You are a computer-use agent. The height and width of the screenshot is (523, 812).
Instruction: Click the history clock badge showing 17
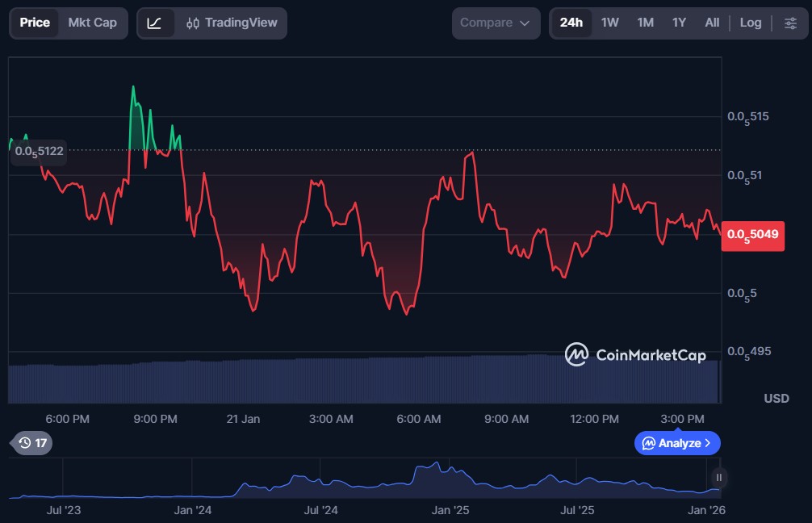33,443
